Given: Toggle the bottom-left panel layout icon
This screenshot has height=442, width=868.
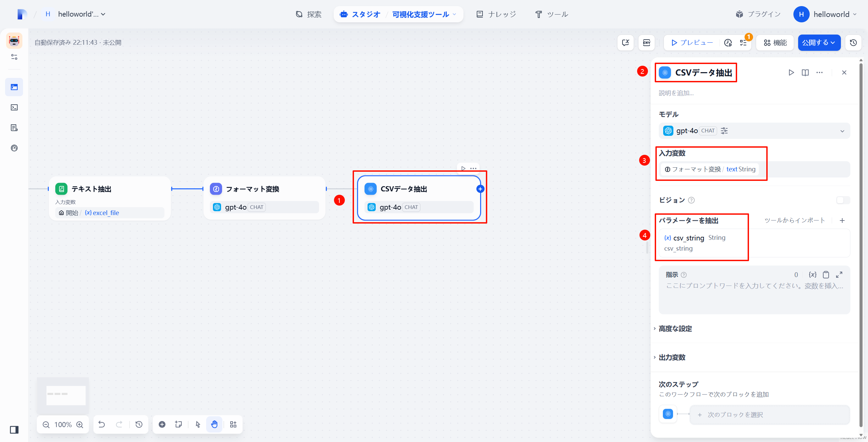Looking at the screenshot, I should click(x=14, y=430).
